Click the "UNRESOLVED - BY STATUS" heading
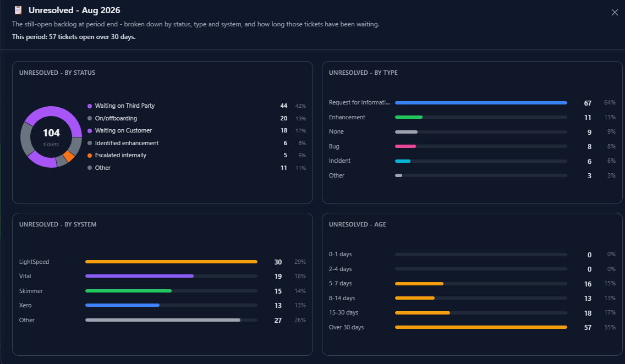 (57, 73)
